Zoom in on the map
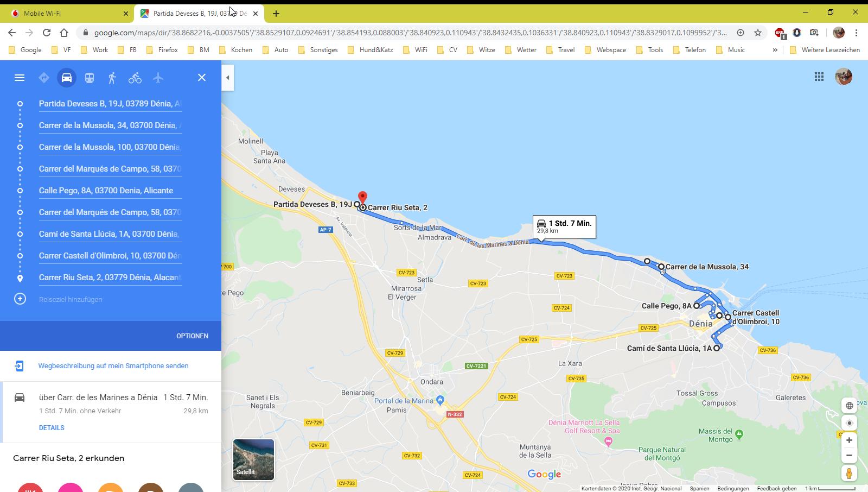The image size is (868, 492). pyautogui.click(x=849, y=440)
